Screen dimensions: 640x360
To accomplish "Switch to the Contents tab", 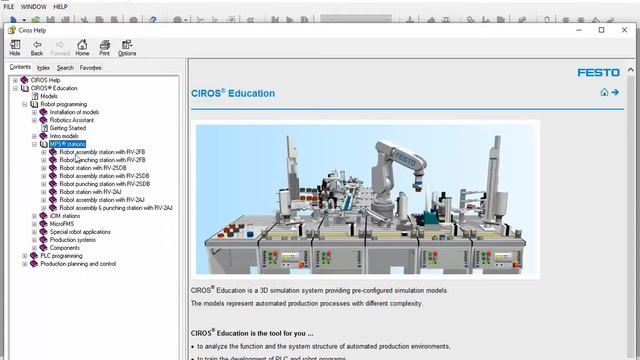I will click(20, 67).
